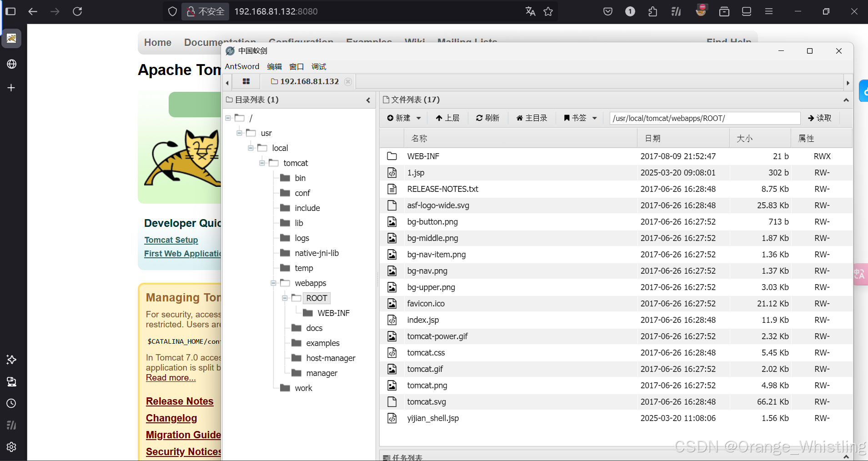Viewport: 868px width, 461px height.
Task: Open the Release Notes link
Action: pyautogui.click(x=180, y=401)
